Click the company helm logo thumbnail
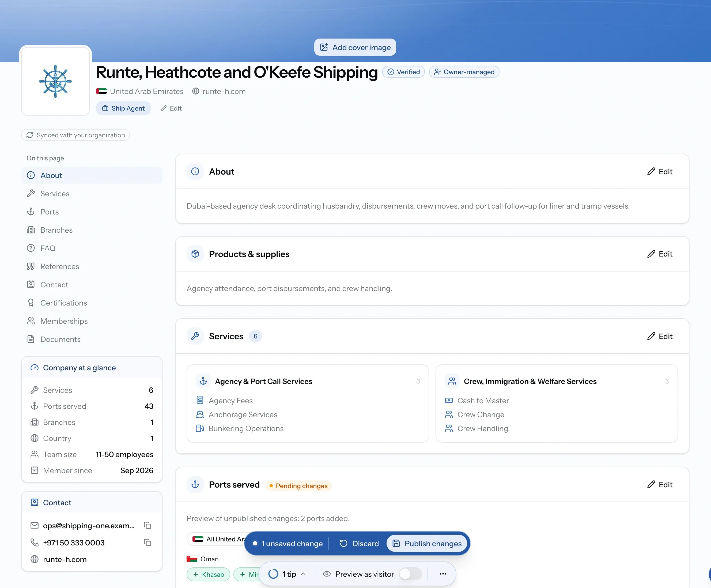Image resolution: width=711 pixels, height=588 pixels. (55, 81)
